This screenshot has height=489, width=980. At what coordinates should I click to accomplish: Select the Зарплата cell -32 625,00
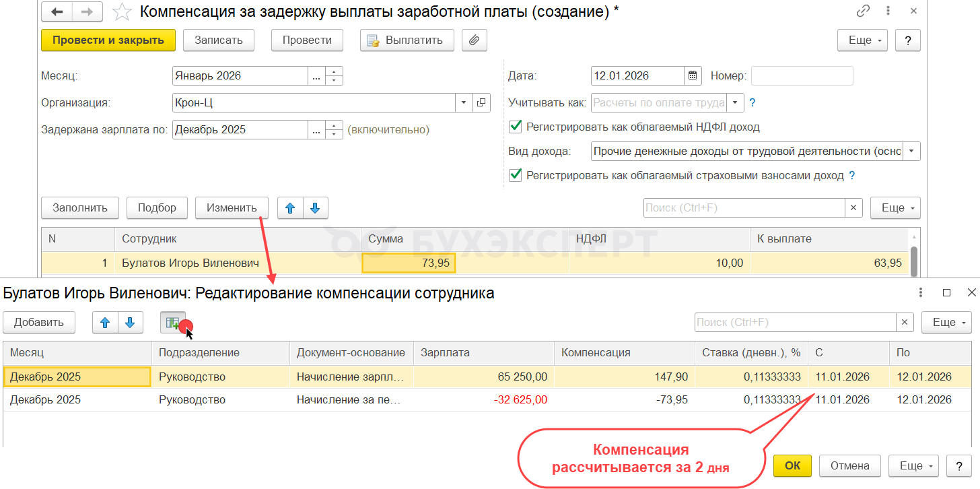pos(484,400)
